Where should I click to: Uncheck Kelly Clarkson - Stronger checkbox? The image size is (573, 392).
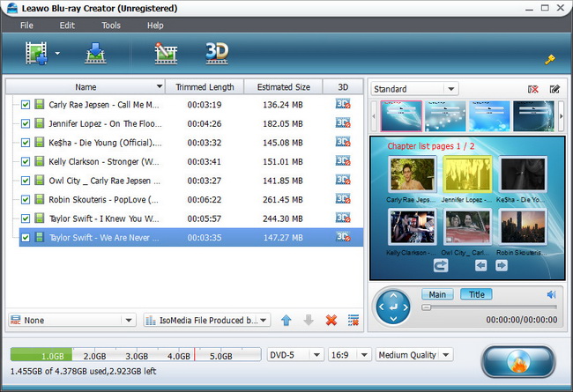coord(26,162)
